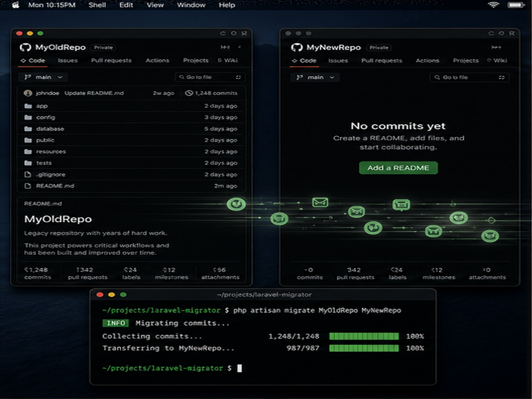Click the expand icon in MyNewRepo's Go to file
Viewport: 532px width, 399px height.
coord(501,77)
